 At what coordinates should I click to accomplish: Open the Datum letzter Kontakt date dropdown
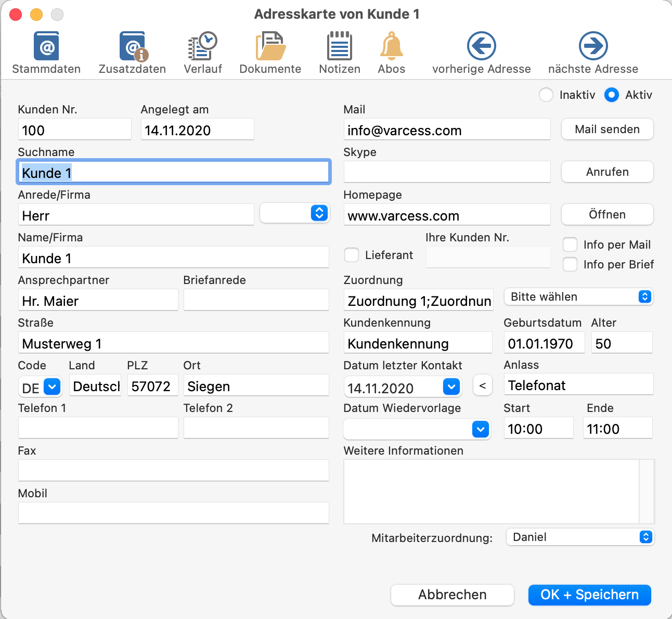[x=452, y=386]
